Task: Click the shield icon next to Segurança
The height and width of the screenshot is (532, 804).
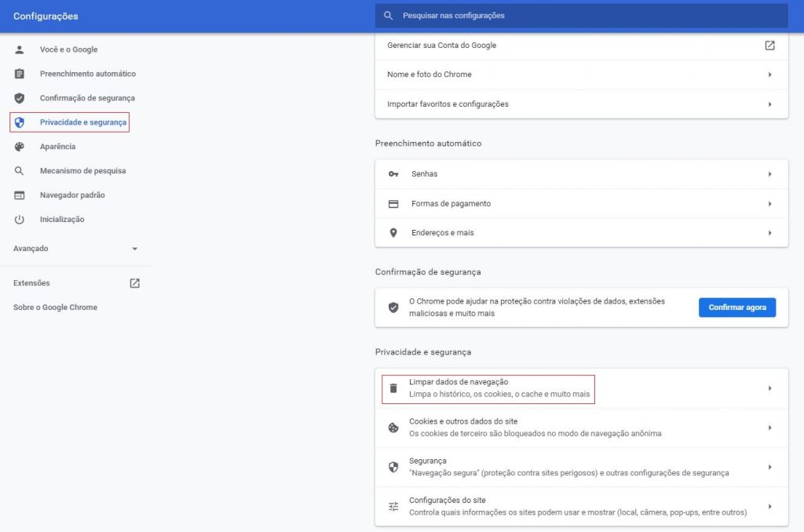Action: pos(393,466)
